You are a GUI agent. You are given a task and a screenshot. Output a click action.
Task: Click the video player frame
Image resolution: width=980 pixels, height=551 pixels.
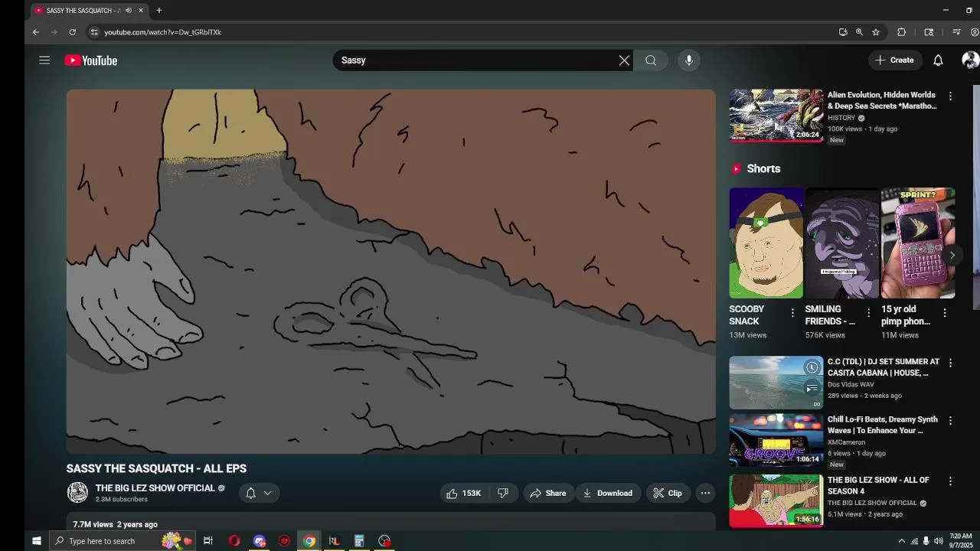click(x=390, y=272)
